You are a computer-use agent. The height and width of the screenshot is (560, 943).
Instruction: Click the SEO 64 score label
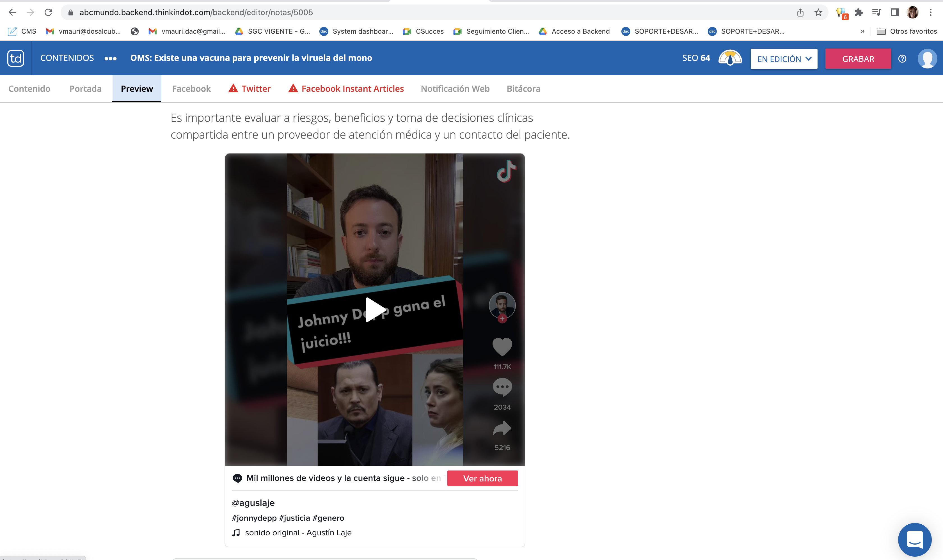tap(696, 58)
